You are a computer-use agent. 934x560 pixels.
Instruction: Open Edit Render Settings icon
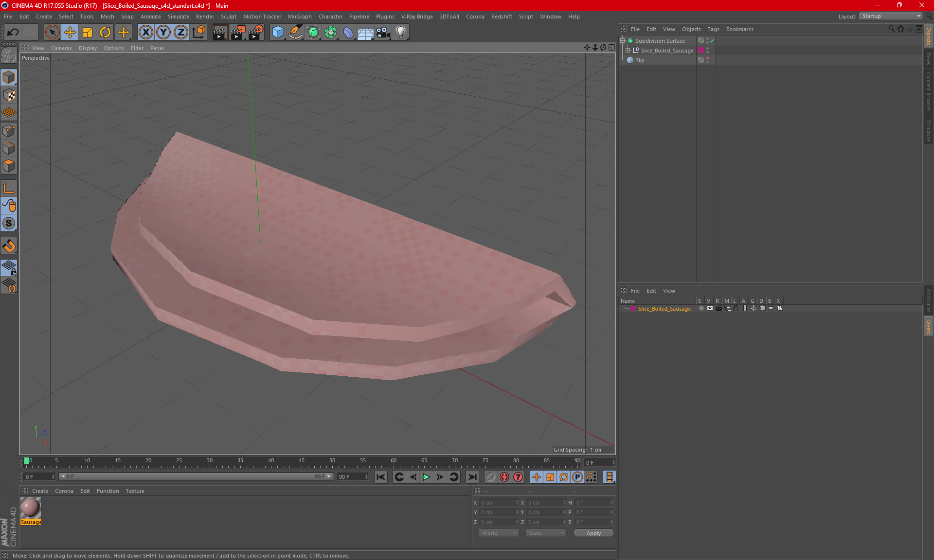(x=256, y=33)
